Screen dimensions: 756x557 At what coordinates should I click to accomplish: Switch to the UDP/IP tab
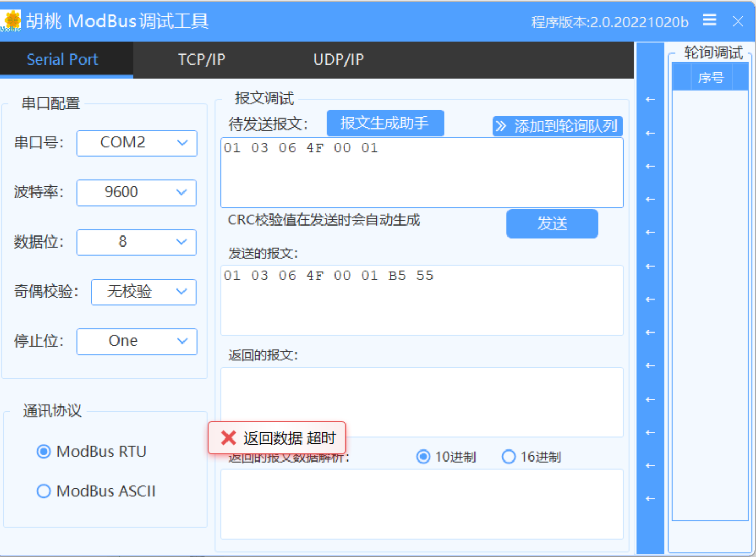click(338, 60)
